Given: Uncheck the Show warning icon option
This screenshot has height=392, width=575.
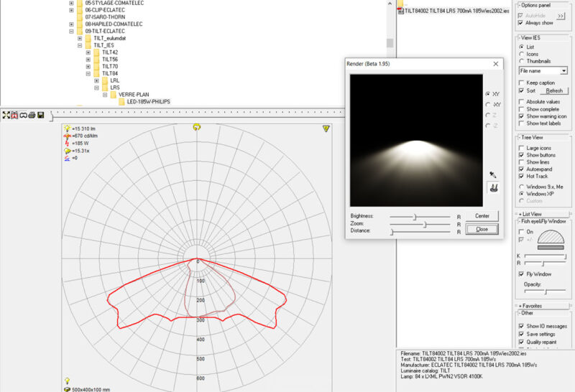Looking at the screenshot, I should click(521, 116).
